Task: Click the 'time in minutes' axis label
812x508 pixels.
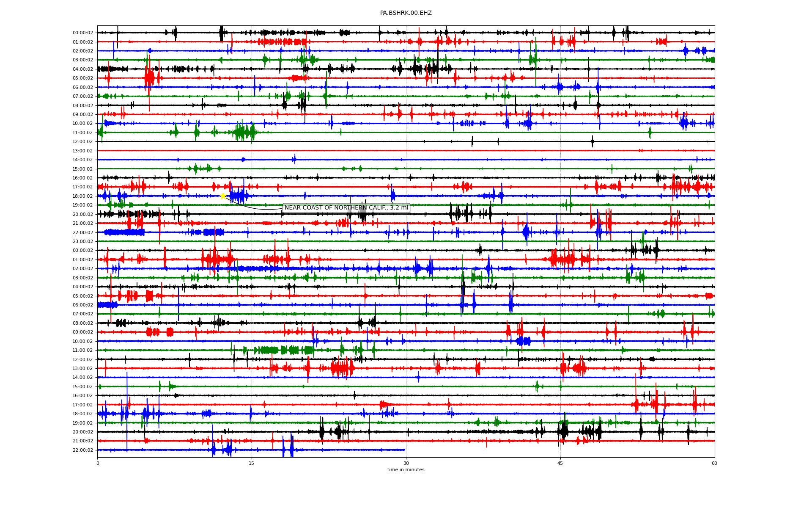Action: point(406,469)
